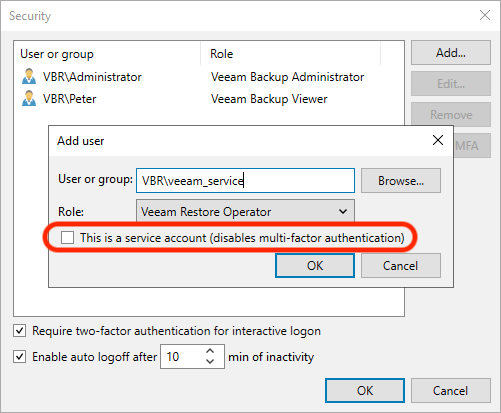Close the Security window
Screen dimensions: 501x413
485,15
